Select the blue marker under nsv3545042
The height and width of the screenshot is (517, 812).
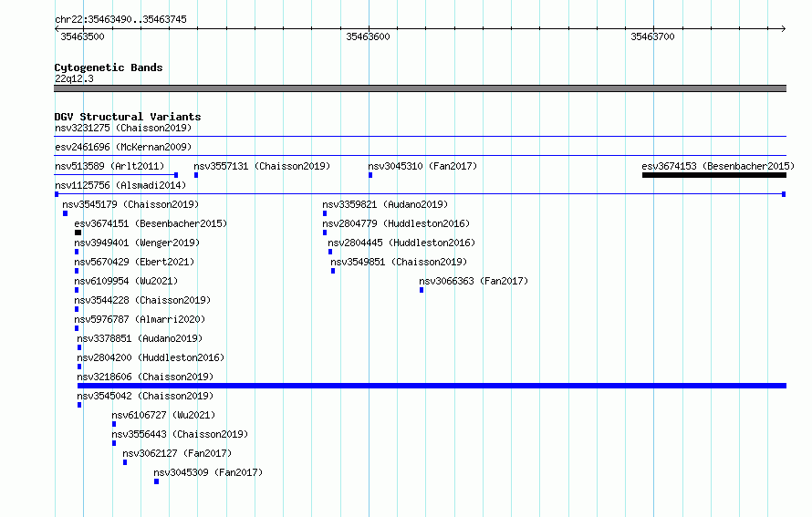click(x=79, y=405)
